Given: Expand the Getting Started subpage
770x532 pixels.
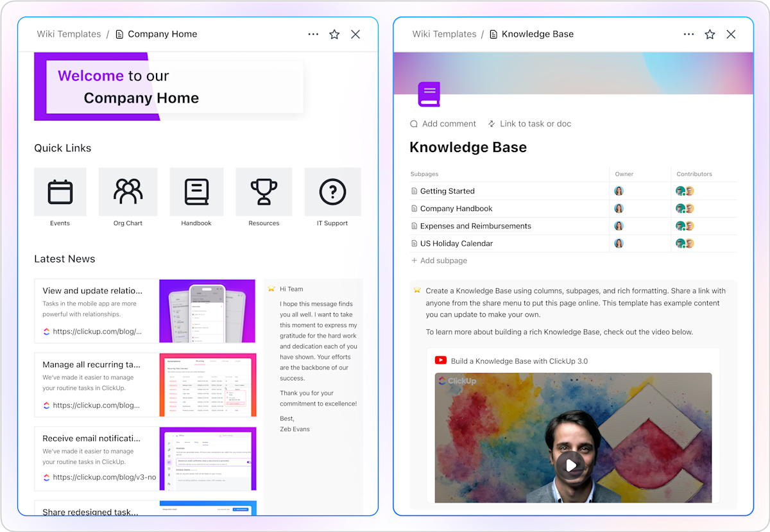Looking at the screenshot, I should click(447, 191).
